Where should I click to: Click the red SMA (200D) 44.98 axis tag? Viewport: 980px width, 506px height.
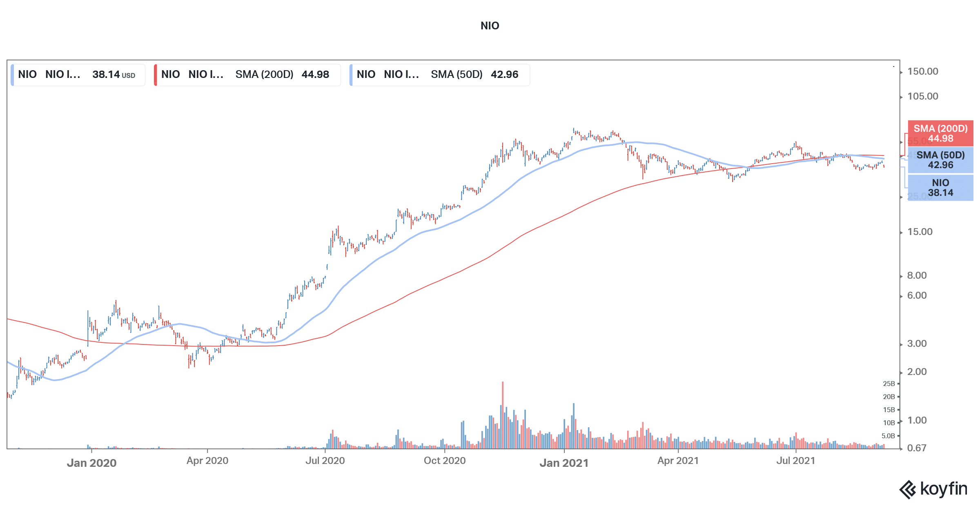point(940,133)
